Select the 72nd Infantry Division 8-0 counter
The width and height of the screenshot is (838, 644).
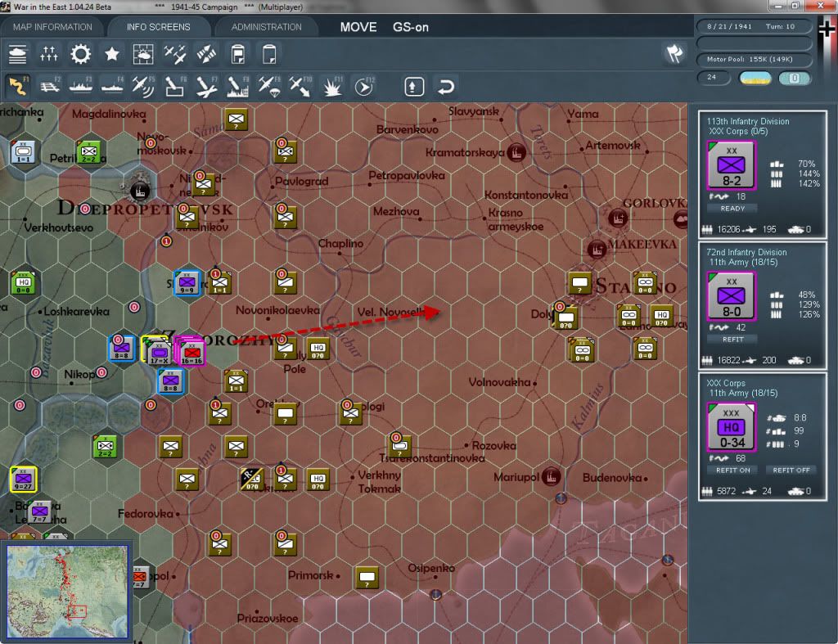pos(731,296)
